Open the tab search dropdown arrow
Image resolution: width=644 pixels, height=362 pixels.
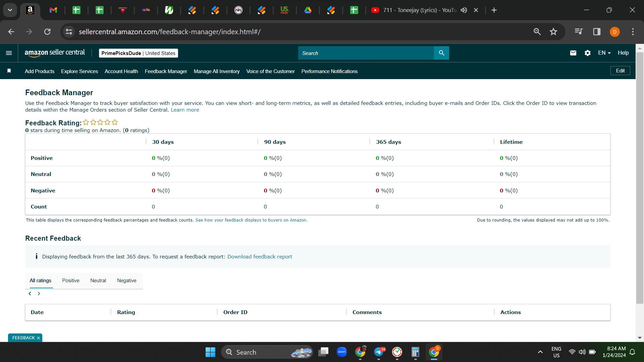coord(10,10)
